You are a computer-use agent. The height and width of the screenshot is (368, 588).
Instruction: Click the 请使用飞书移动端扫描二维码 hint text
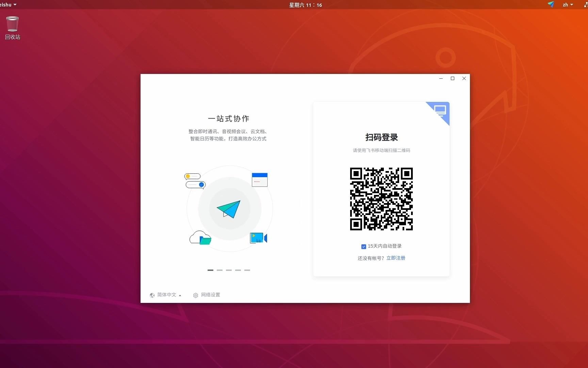click(381, 150)
